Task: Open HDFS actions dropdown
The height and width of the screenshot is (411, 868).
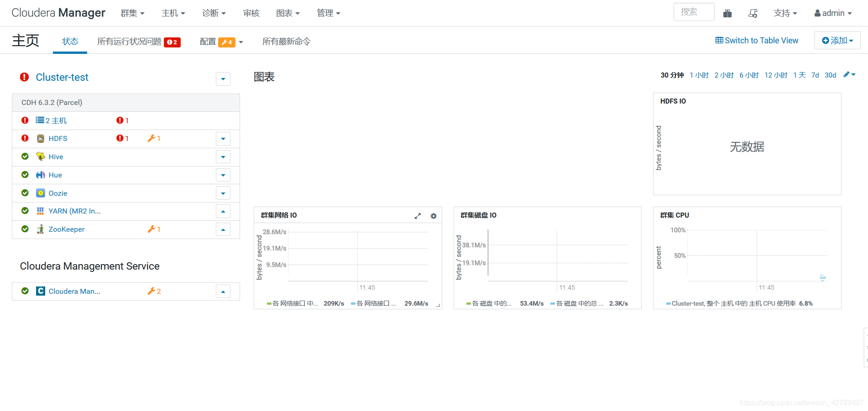Action: [223, 139]
